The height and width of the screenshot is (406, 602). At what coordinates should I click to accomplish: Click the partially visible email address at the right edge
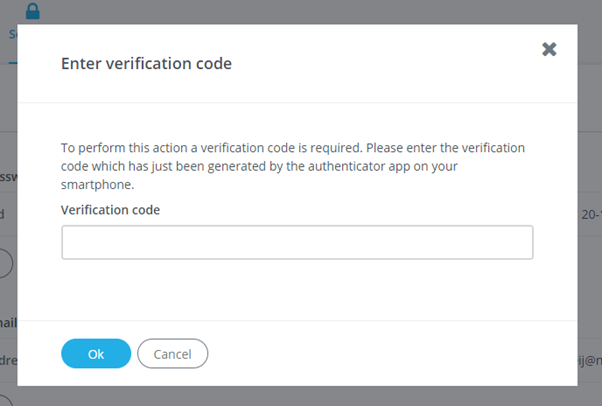point(590,360)
